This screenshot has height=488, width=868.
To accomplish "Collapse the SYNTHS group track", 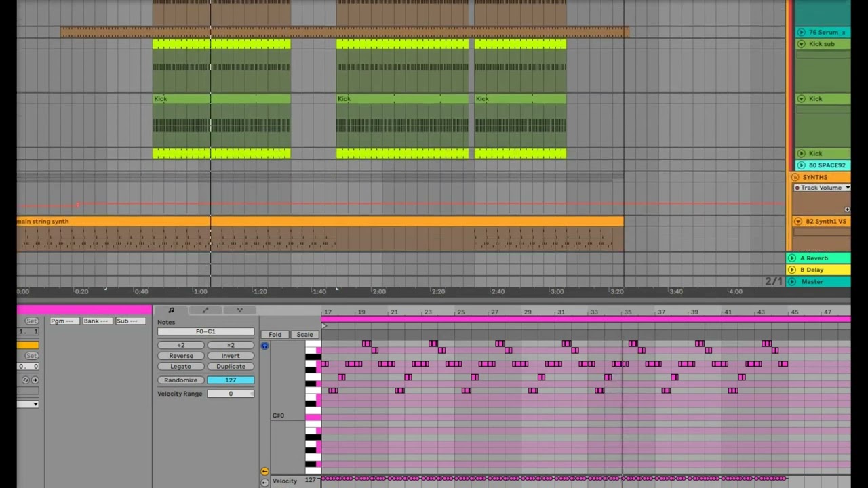I will 797,177.
